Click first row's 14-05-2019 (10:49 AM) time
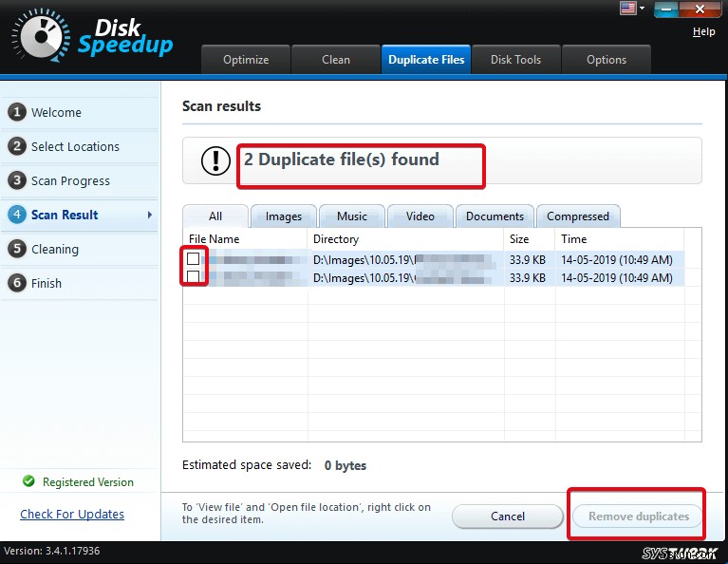Screen dimensions: 728x564 (617, 260)
